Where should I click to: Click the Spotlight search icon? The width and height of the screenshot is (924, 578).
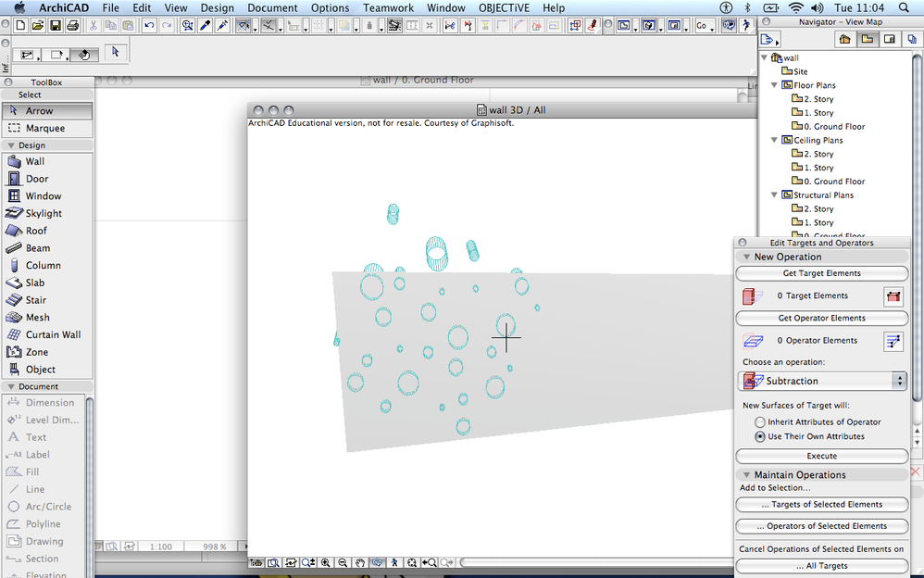point(904,7)
